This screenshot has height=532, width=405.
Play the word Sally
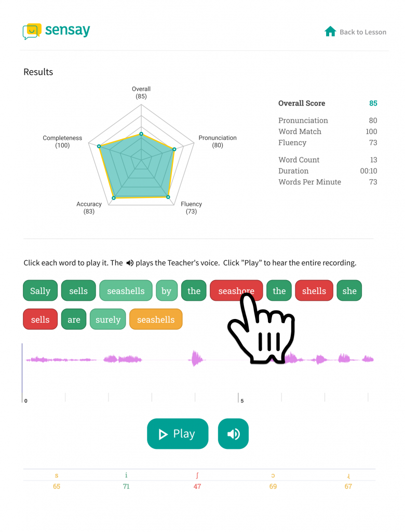[40, 291]
